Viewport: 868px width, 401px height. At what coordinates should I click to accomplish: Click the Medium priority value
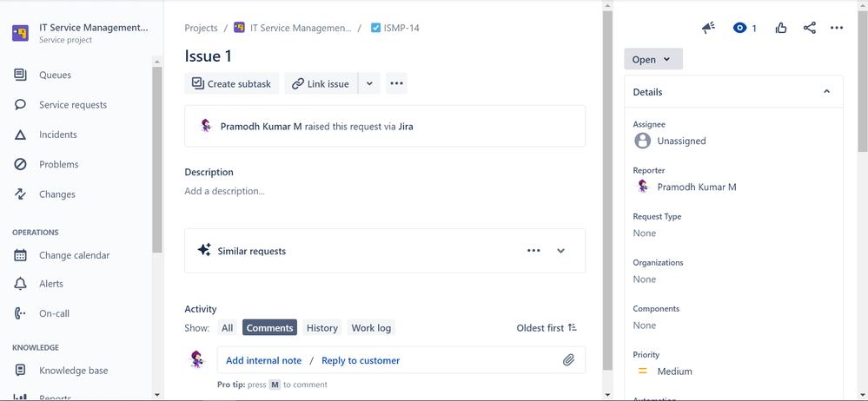click(674, 371)
